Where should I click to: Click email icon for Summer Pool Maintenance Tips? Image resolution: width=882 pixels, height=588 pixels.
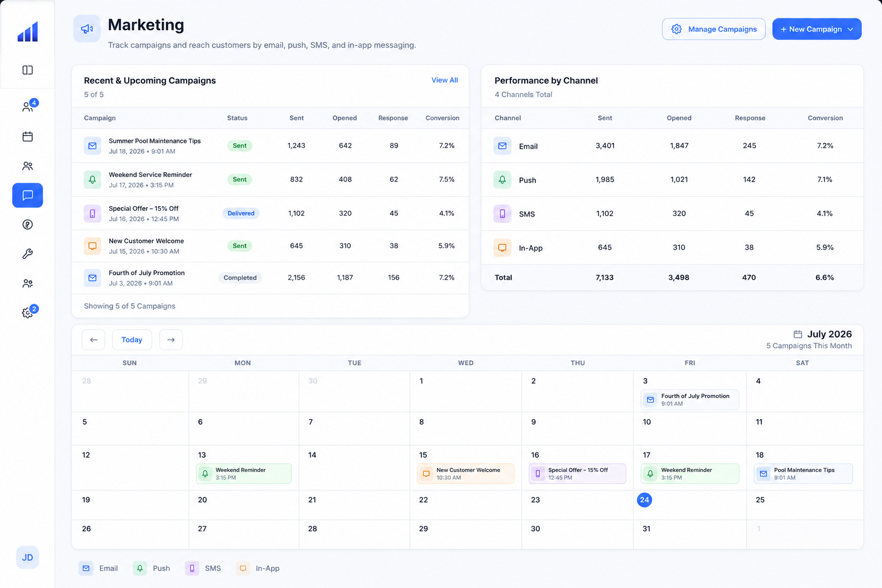click(x=92, y=146)
